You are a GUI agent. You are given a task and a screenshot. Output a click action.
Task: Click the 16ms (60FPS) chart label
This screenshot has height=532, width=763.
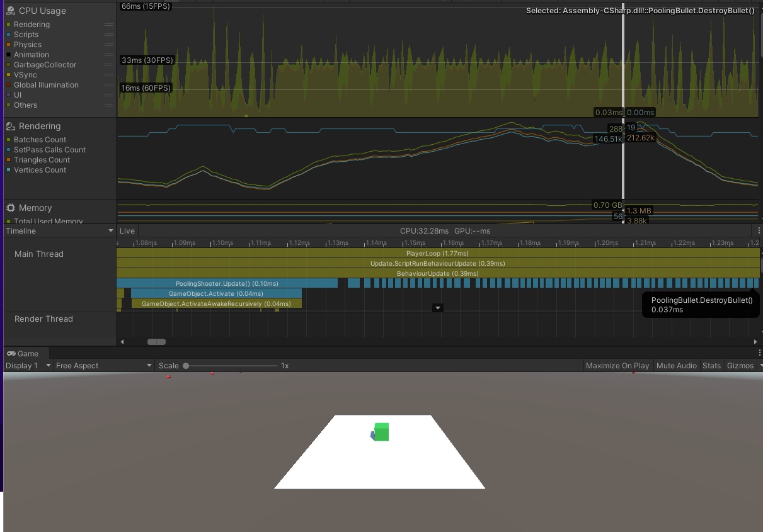[x=146, y=88]
